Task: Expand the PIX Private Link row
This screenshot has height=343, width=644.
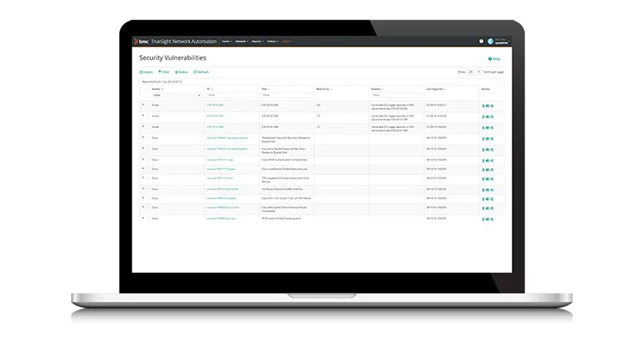Action: 143,218
